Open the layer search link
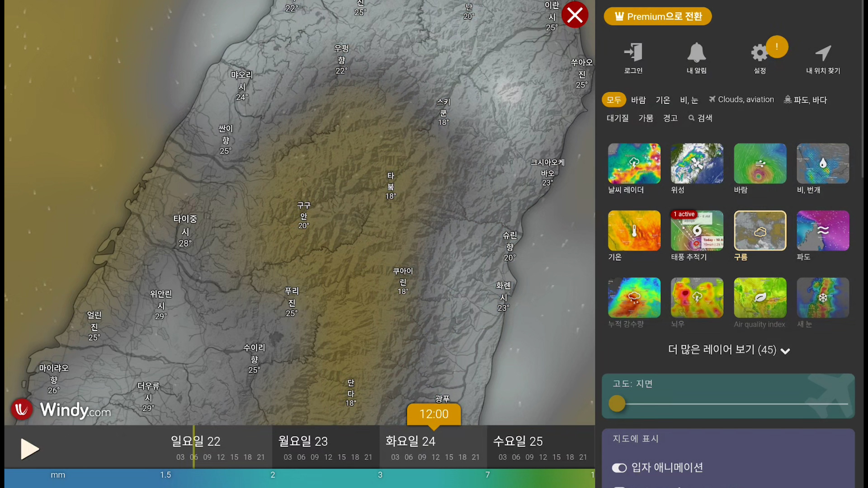Screen dimensions: 868x488 (x=700, y=118)
